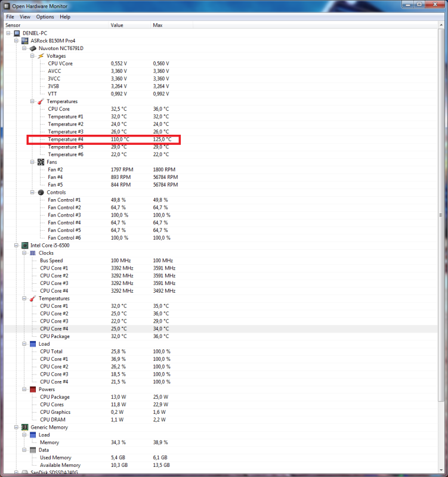Screen dimensions: 448x477
Task: Click the 110,0 °C value of Temperature #4
Action: tap(120, 140)
